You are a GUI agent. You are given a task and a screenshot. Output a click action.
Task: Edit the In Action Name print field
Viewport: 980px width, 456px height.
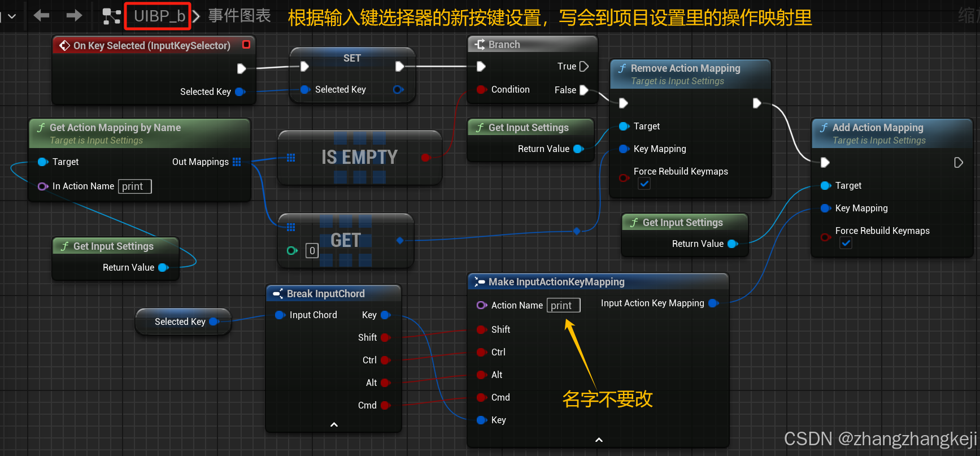coord(134,186)
